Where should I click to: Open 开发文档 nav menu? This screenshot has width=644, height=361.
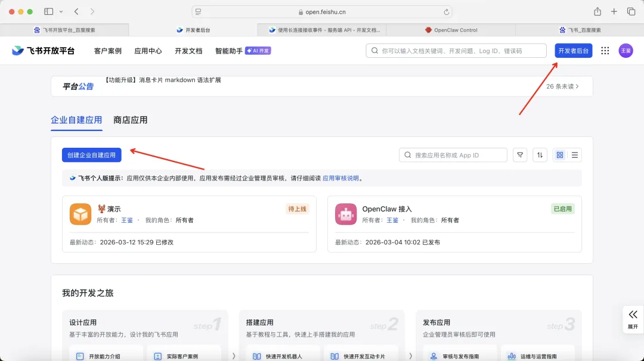188,51
